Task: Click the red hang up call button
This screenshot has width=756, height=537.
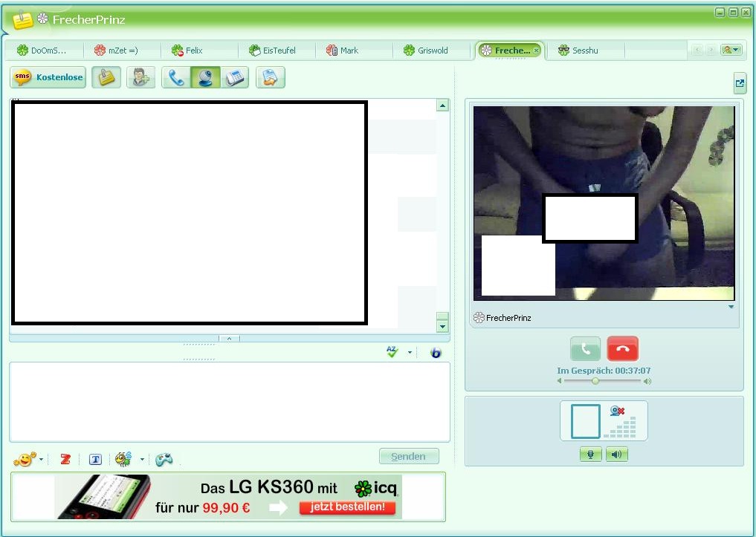Action: [x=622, y=348]
